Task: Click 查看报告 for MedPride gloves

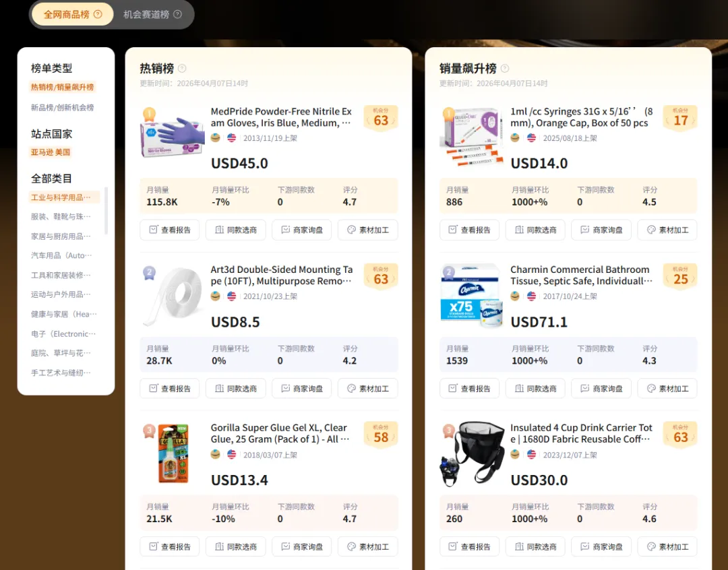Action: point(169,230)
